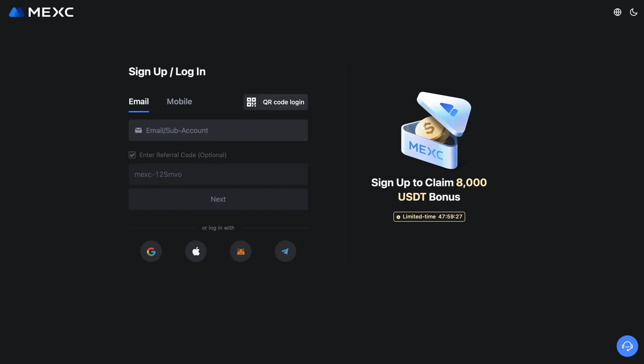
Task: Click the limited-time countdown timer badge
Action: (428, 216)
